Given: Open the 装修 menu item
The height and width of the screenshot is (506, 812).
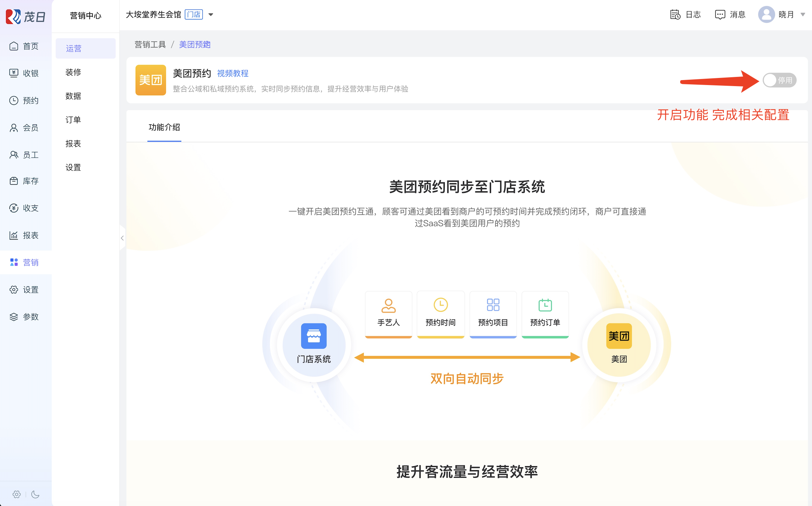Looking at the screenshot, I should click(x=73, y=72).
